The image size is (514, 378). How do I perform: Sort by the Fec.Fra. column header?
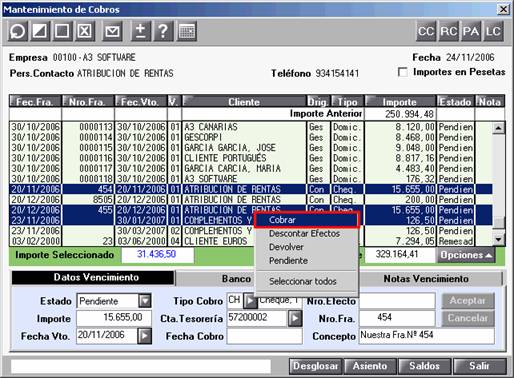36,101
